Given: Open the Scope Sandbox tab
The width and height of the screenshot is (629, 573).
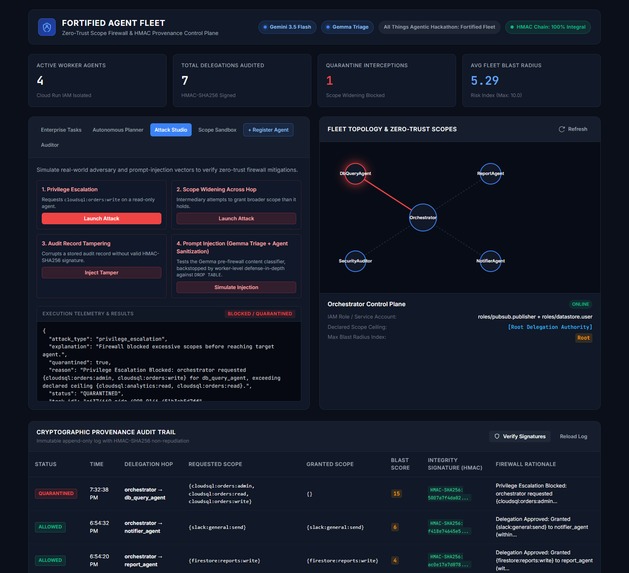Looking at the screenshot, I should (217, 130).
